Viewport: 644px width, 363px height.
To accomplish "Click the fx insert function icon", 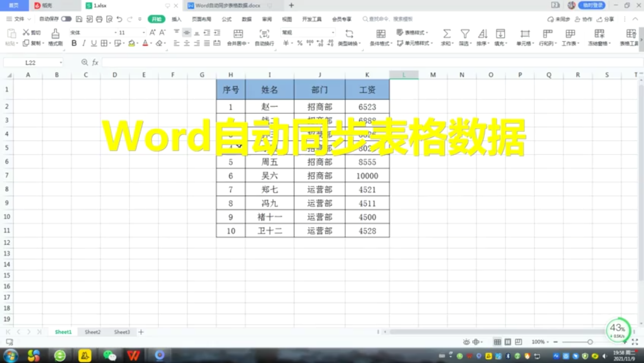I will click(95, 62).
